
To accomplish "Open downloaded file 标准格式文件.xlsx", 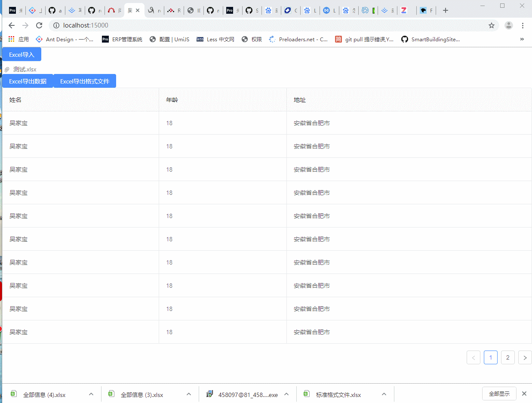I will [338, 394].
